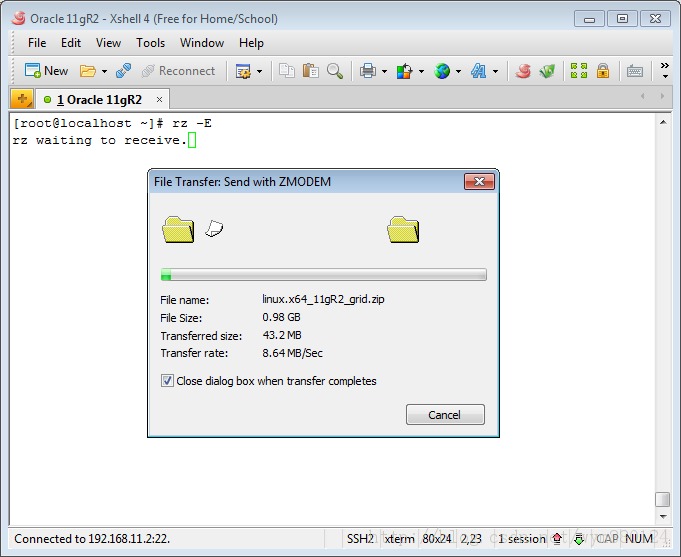Toggle the Full Screen toolbar icon
The height and width of the screenshot is (557, 681).
(x=579, y=70)
